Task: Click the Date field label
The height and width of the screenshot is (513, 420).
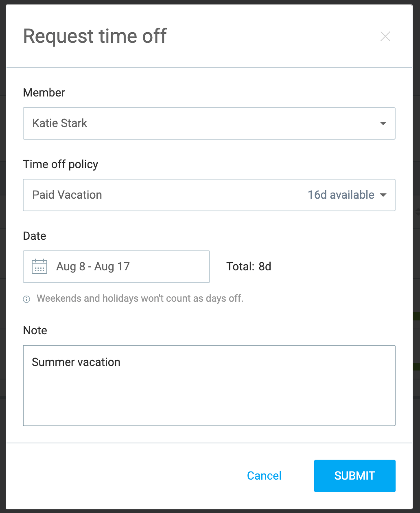Action: coord(34,236)
